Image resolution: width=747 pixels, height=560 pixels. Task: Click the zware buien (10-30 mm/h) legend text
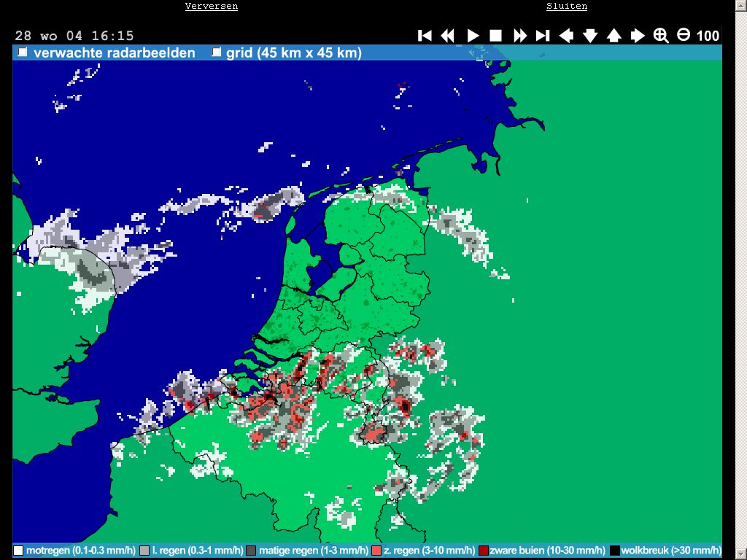click(x=547, y=551)
